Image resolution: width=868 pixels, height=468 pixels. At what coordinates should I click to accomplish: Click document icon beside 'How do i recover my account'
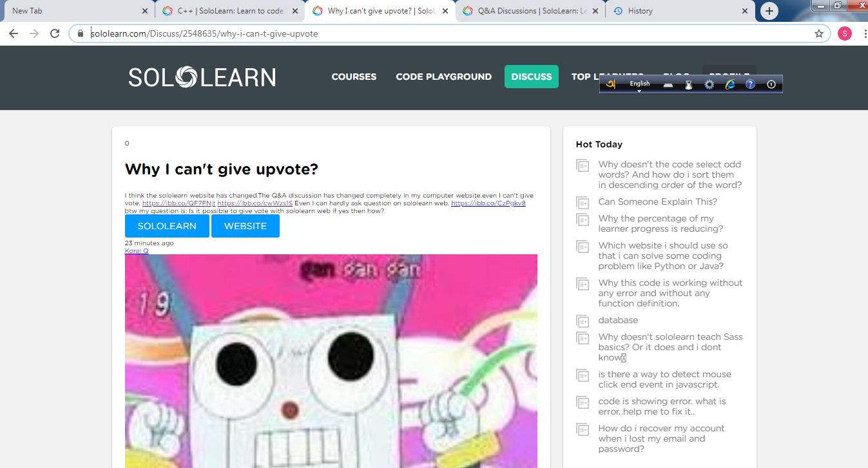(583, 430)
